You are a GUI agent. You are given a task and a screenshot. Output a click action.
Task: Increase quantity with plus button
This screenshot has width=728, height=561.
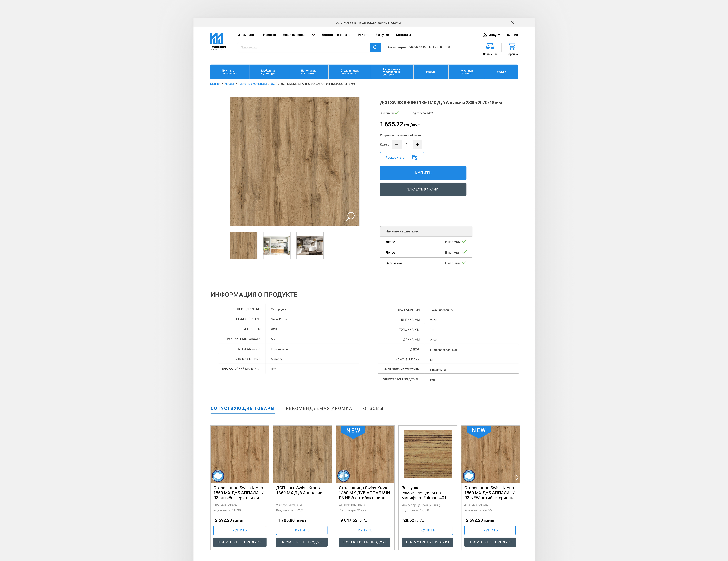(417, 144)
